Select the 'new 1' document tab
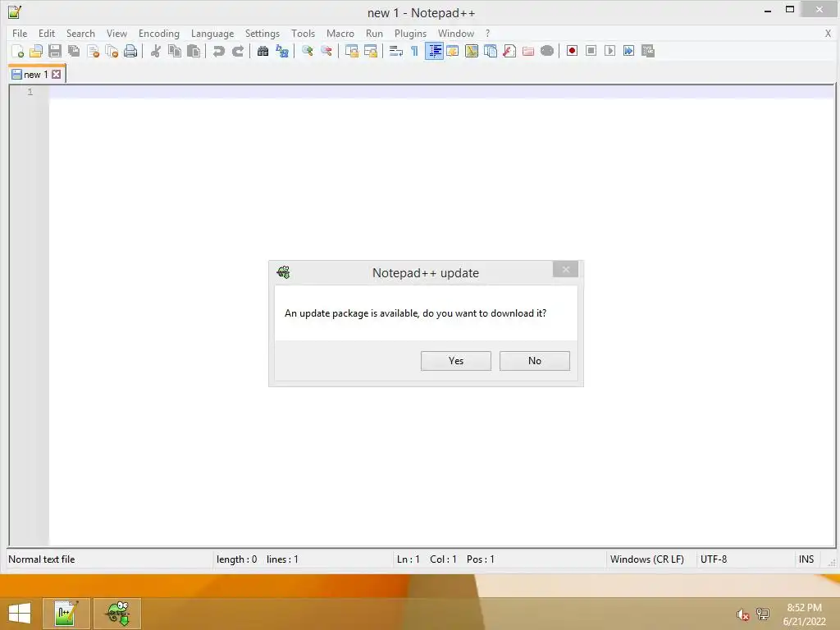Screen dimensions: 840x630 [35, 75]
